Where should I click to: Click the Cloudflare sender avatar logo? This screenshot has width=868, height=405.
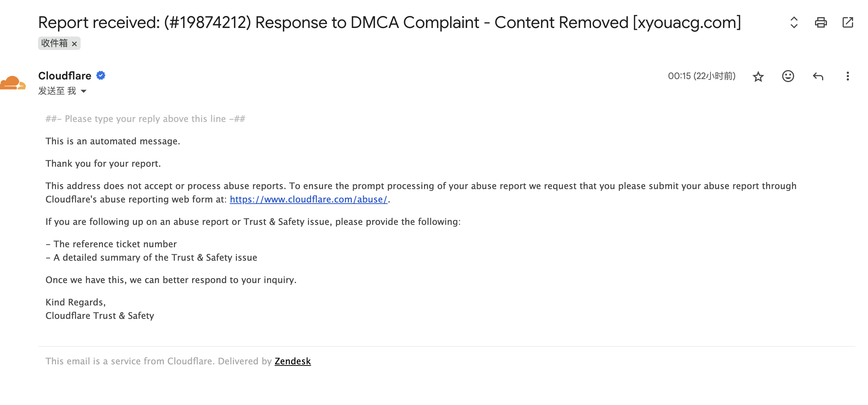tap(13, 83)
